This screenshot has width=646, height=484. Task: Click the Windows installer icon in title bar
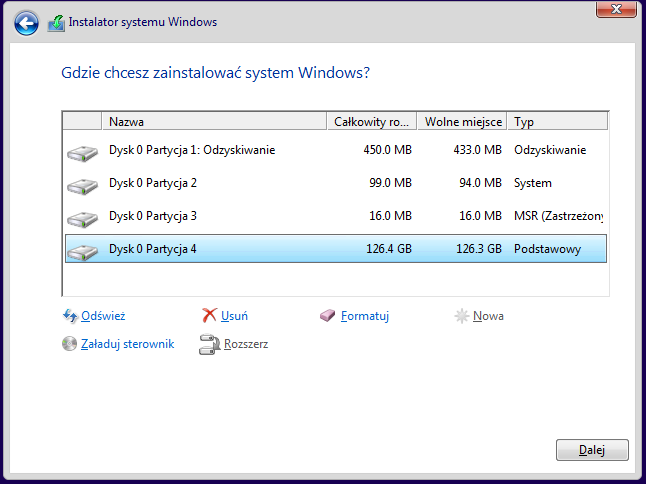pyautogui.click(x=56, y=23)
